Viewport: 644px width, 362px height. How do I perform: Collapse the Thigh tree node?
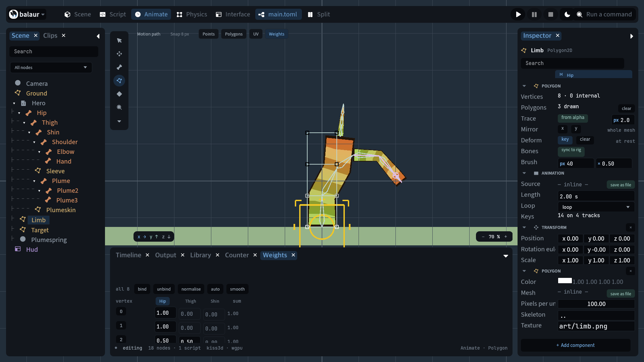(24, 123)
